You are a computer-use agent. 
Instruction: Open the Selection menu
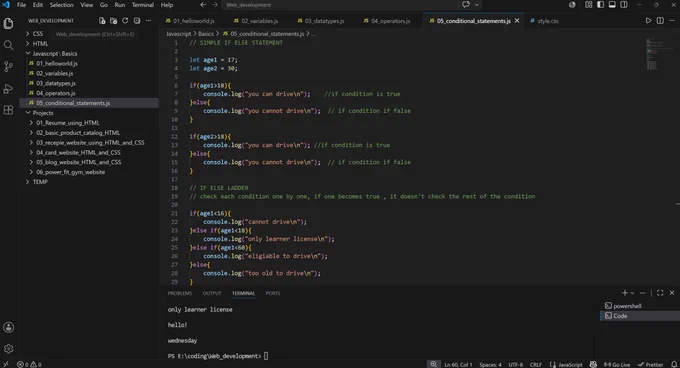point(62,5)
